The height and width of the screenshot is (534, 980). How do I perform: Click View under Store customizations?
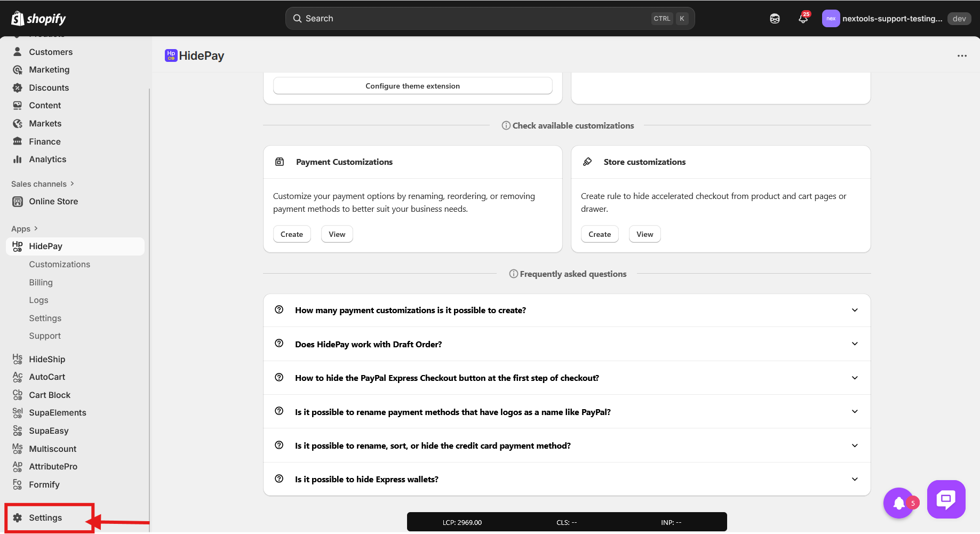click(644, 234)
